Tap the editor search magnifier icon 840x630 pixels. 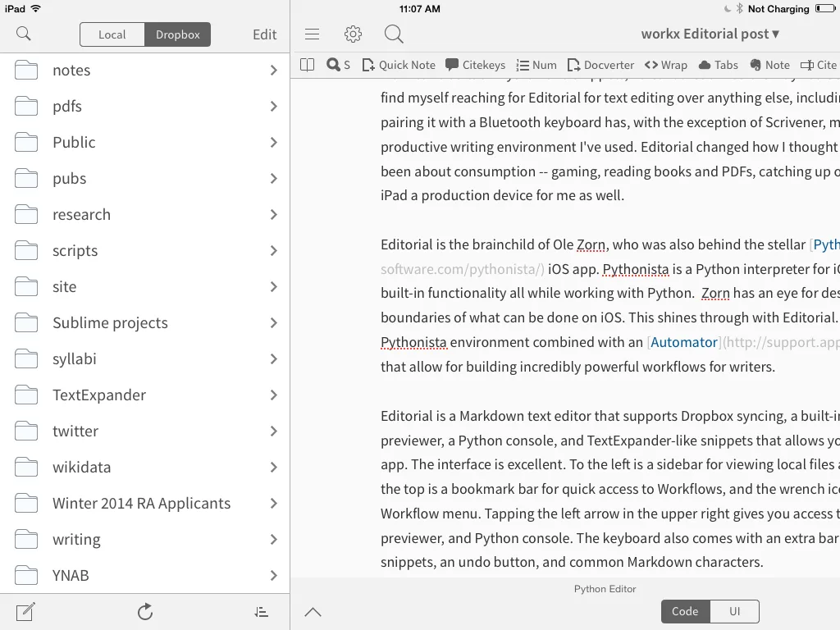click(x=394, y=34)
